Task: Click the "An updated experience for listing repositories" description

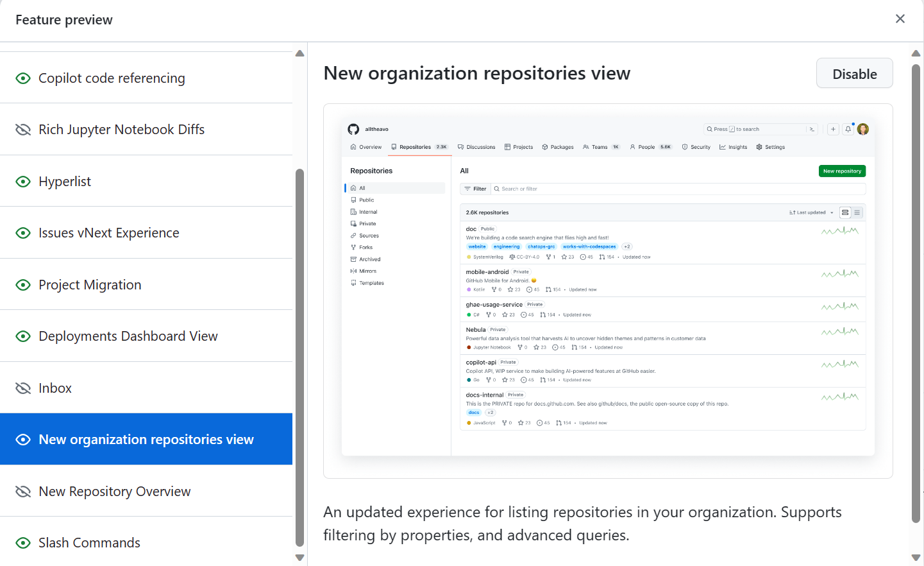Action: pos(582,524)
